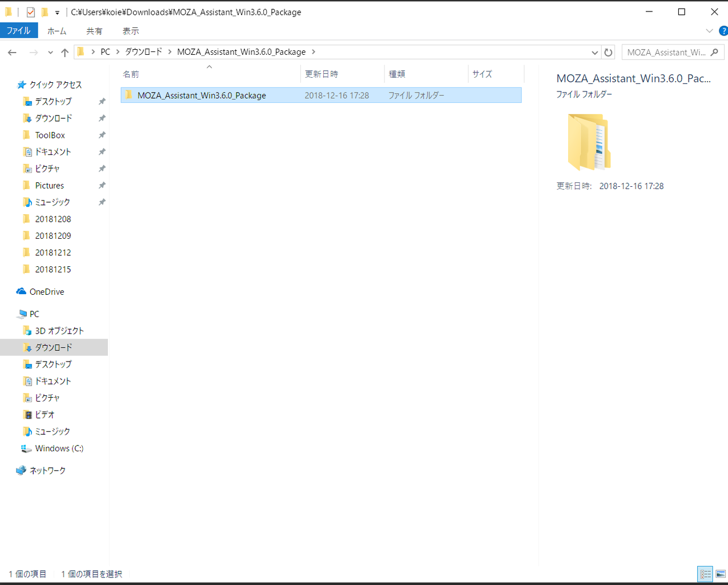Select OneDrive in navigation pane

[x=47, y=291]
